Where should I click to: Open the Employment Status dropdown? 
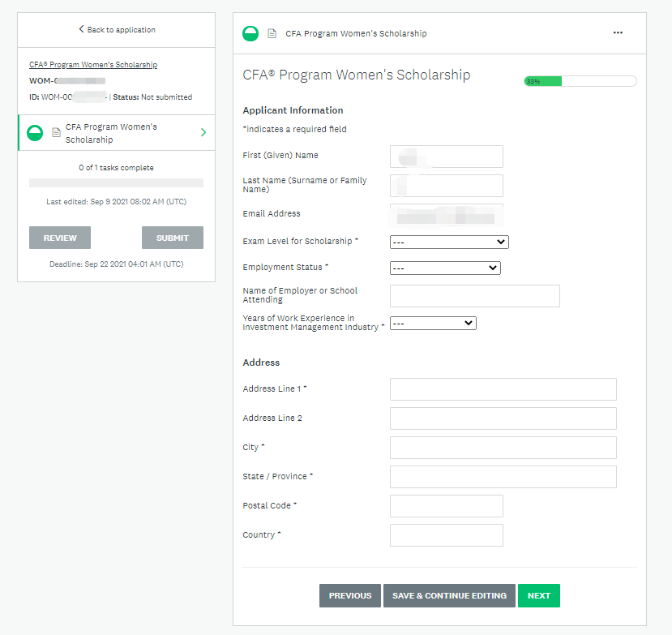click(x=445, y=268)
